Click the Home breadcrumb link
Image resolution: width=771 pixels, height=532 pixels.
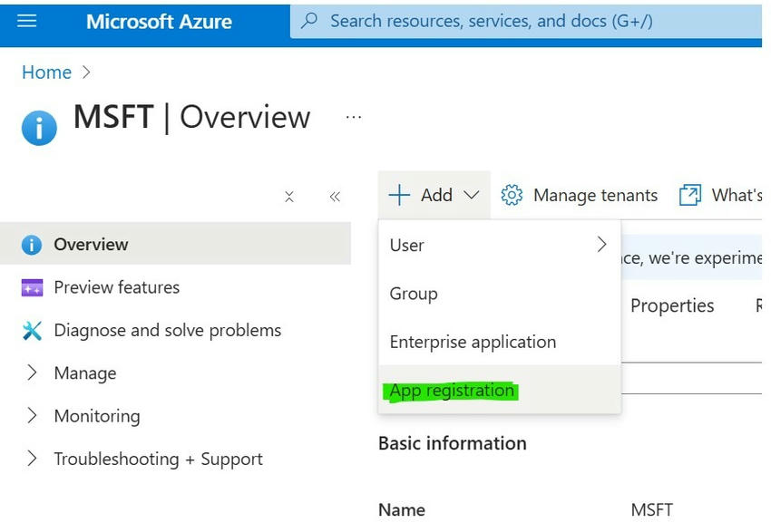46,73
